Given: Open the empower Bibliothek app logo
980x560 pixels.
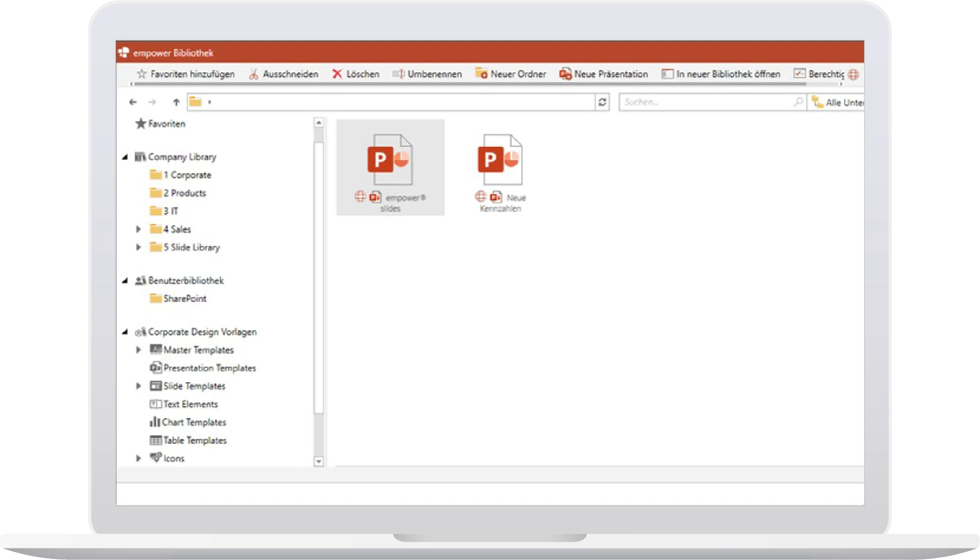Looking at the screenshot, I should tap(123, 53).
